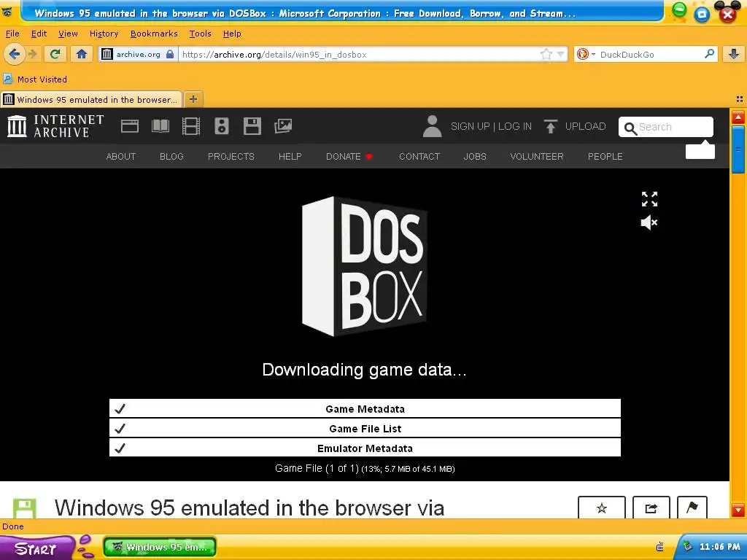Click the DOSBox logo in the emulator
This screenshot has height=560, width=747.
(x=365, y=266)
